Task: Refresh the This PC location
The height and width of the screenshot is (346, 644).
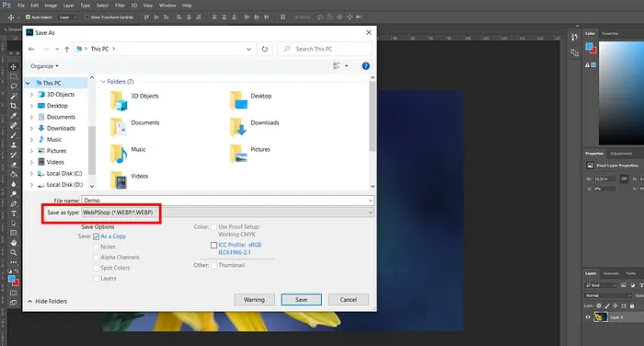Action: pos(265,49)
